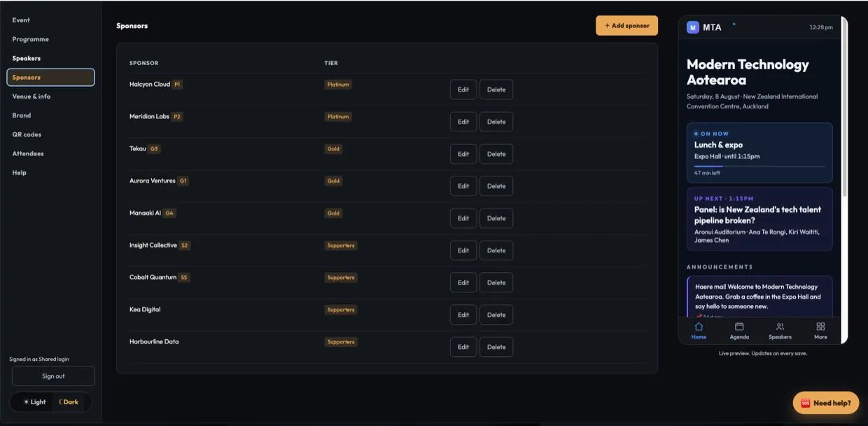Open the Up Next panel card
Screen dimensions: 868x426
pyautogui.click(x=759, y=219)
